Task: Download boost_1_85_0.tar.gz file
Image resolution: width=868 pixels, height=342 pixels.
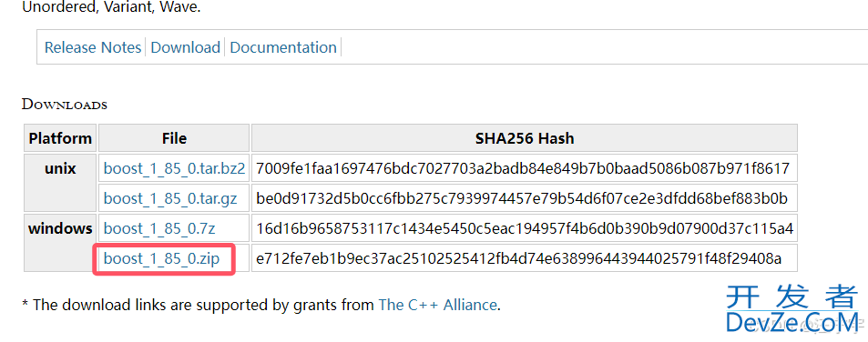Action: coord(170,198)
